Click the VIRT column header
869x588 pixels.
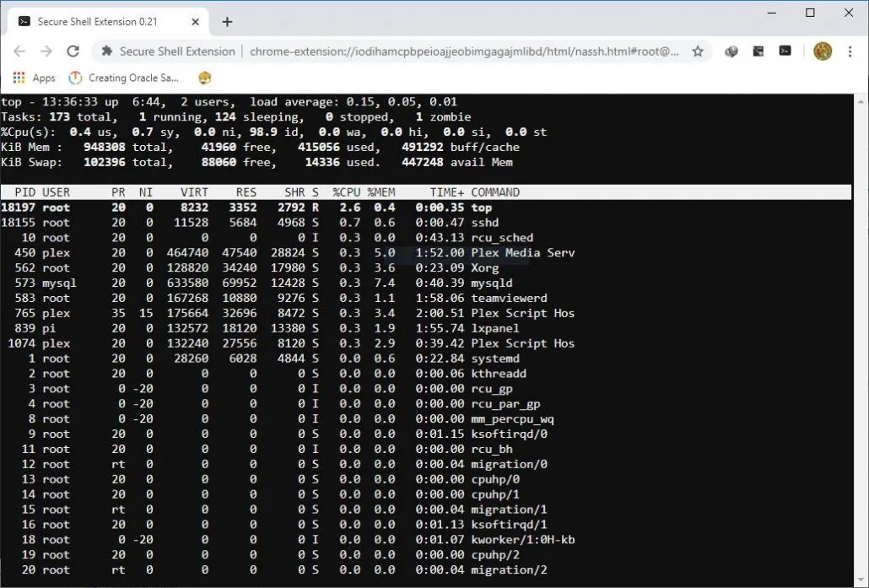click(195, 192)
